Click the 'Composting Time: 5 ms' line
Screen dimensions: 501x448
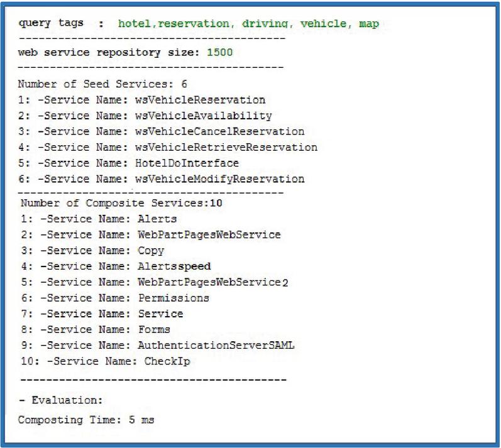click(x=86, y=419)
